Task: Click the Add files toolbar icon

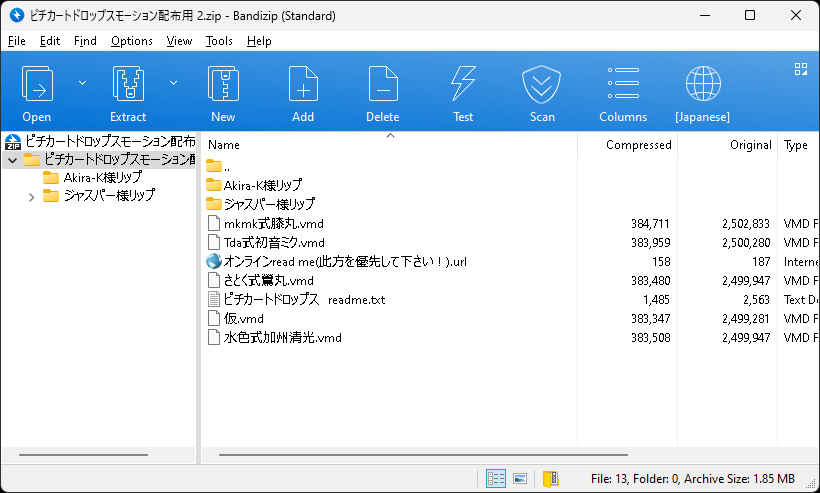Action: tap(303, 84)
